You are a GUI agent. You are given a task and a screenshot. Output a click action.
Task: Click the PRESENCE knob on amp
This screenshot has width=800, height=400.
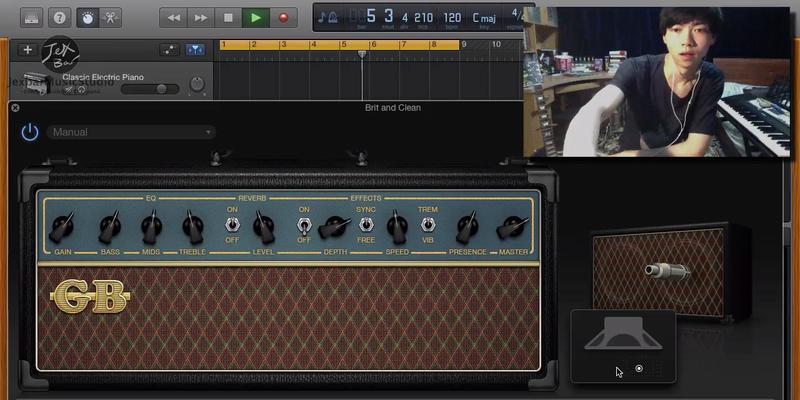467,227
